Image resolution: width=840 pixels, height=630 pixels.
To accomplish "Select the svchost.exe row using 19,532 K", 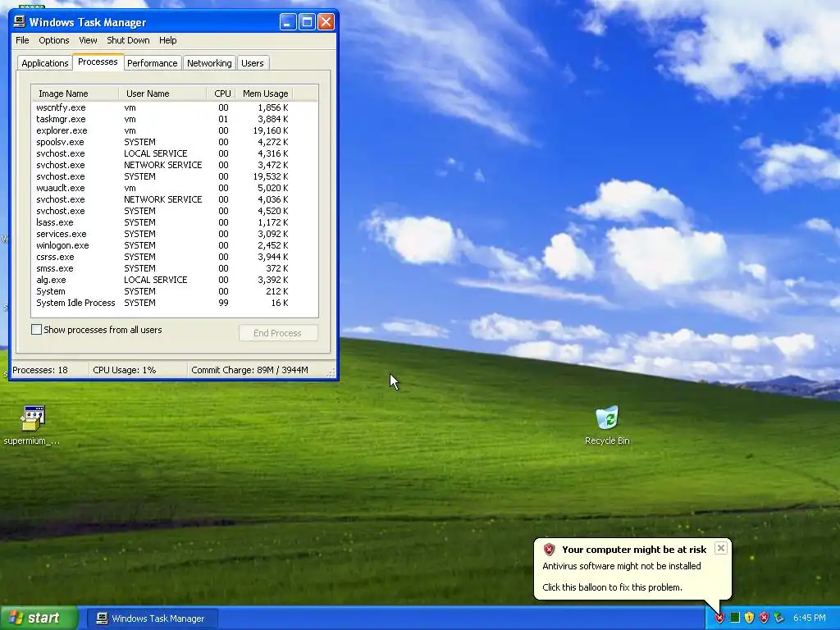I will tap(175, 176).
